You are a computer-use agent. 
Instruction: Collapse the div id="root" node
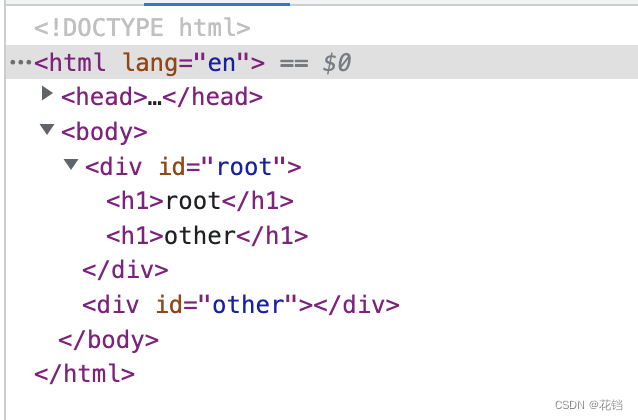point(71,164)
